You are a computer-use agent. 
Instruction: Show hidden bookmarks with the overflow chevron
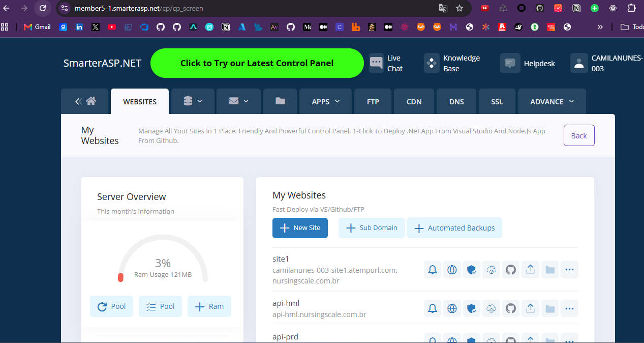point(600,27)
